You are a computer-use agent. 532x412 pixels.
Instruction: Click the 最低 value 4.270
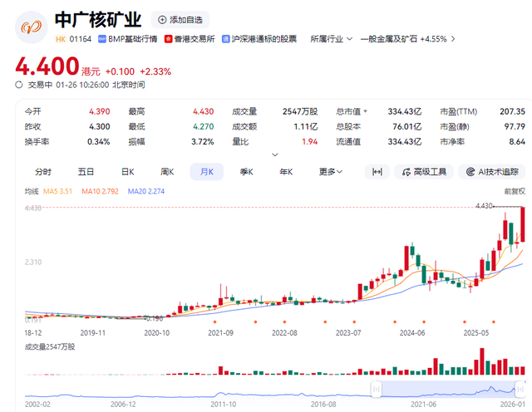pyautogui.click(x=203, y=126)
